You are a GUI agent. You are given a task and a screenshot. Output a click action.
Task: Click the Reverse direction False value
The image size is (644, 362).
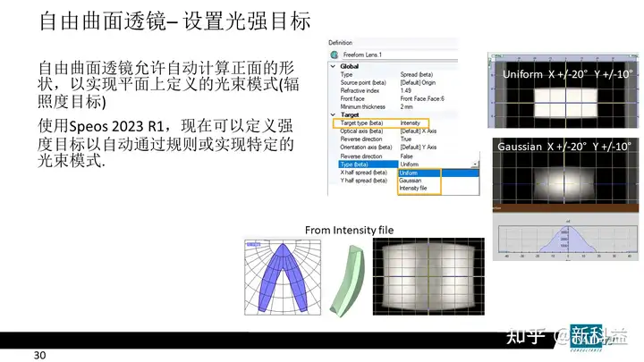click(407, 156)
